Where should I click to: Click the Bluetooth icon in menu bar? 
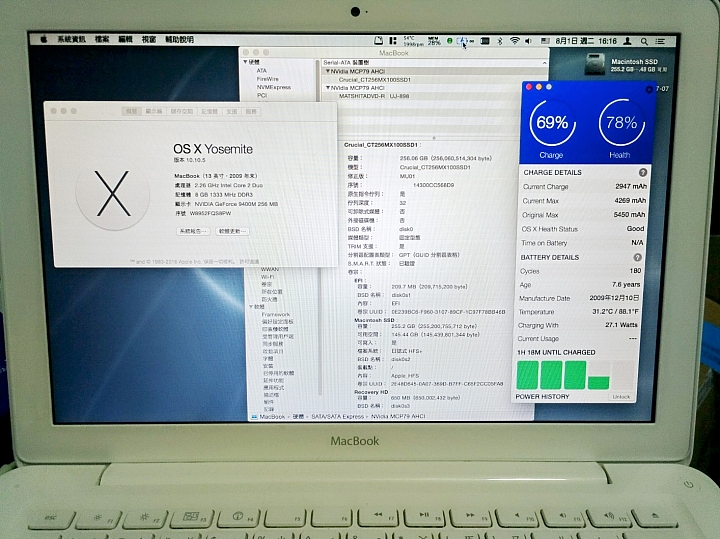(x=500, y=41)
